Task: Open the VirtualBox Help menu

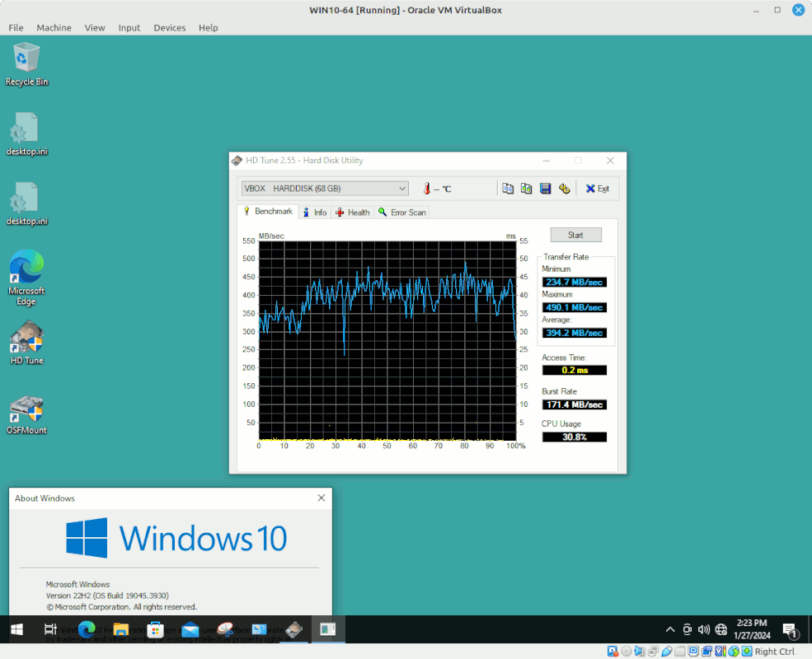Action: (x=209, y=27)
